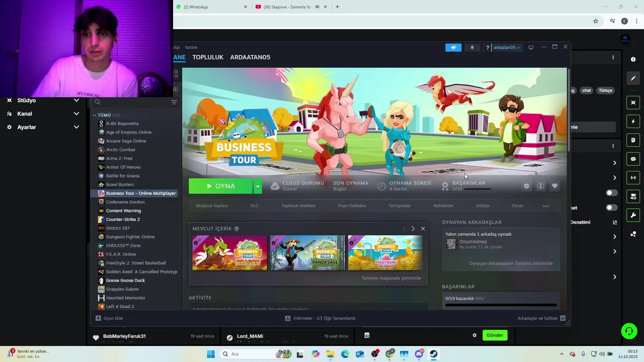644x362 pixels.
Task: Open Discord from the Windows taskbar
Action: (x=419, y=354)
